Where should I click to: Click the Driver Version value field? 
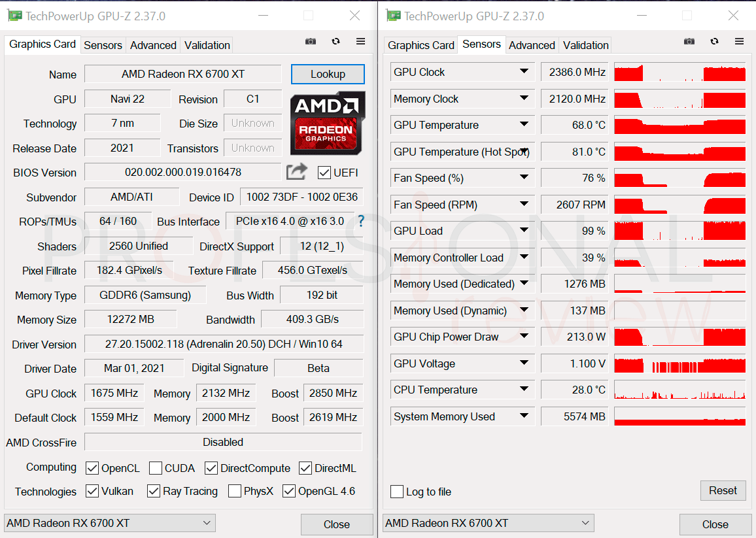tap(224, 345)
